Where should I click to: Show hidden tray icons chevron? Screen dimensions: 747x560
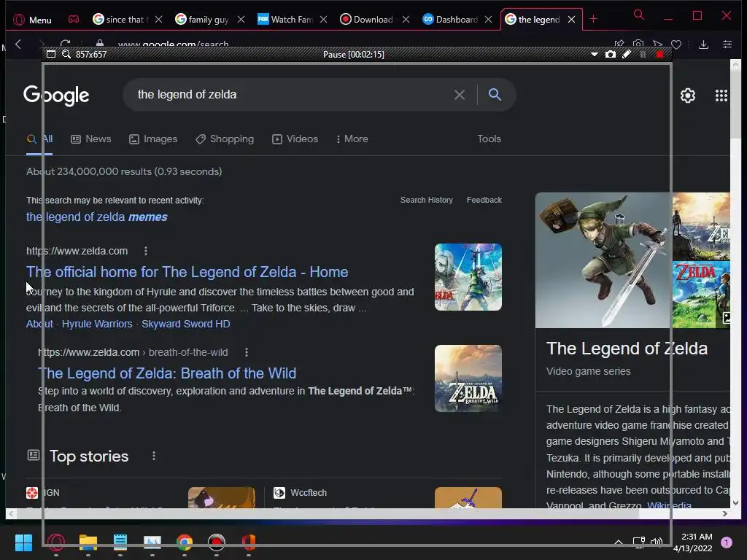(619, 542)
